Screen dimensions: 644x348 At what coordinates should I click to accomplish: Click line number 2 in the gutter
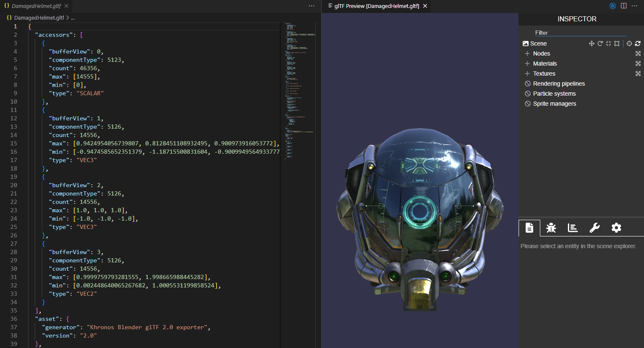point(15,35)
